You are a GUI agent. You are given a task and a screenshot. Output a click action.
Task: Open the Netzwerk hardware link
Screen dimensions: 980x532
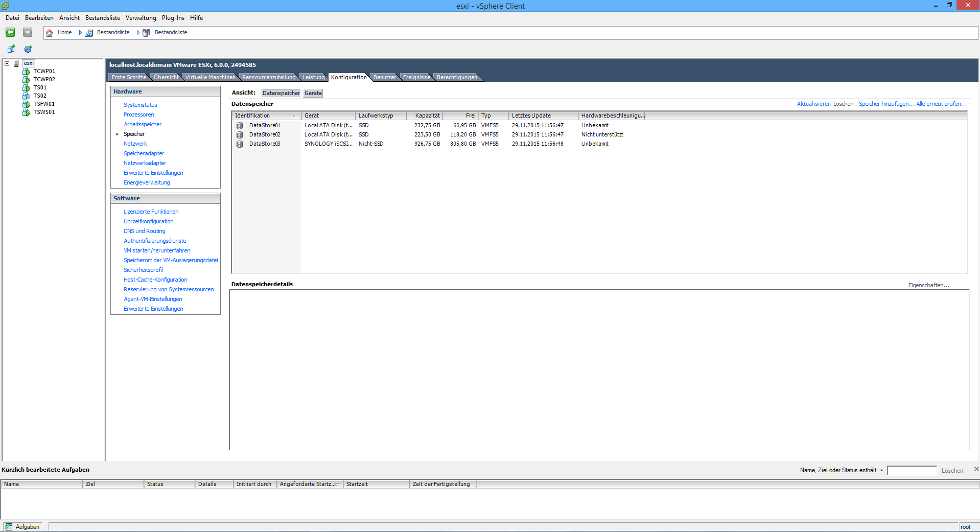[135, 144]
